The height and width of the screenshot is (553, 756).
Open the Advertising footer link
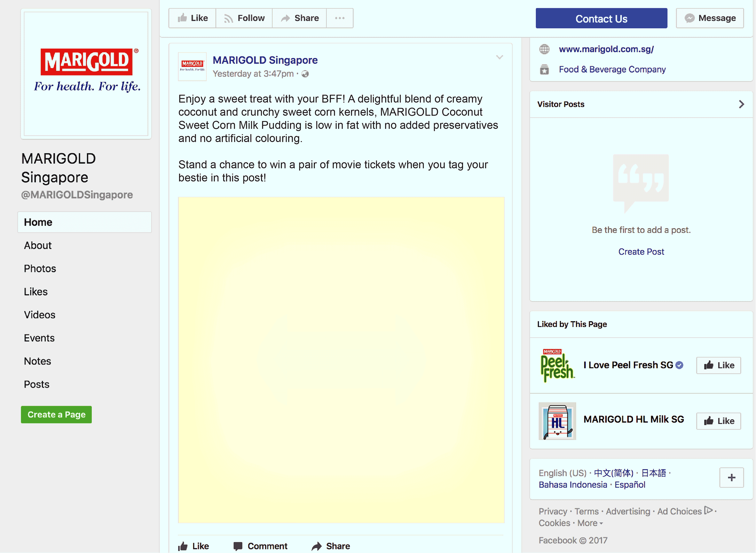click(x=628, y=511)
